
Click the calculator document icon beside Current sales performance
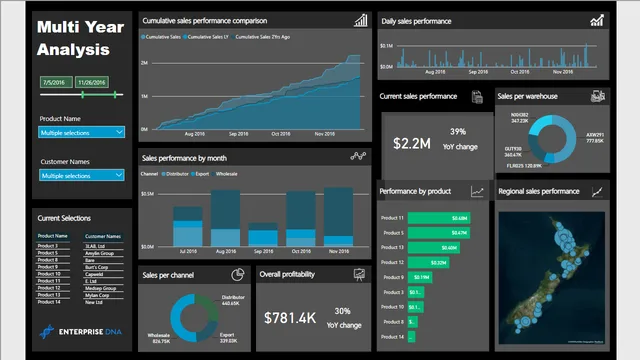click(x=477, y=97)
